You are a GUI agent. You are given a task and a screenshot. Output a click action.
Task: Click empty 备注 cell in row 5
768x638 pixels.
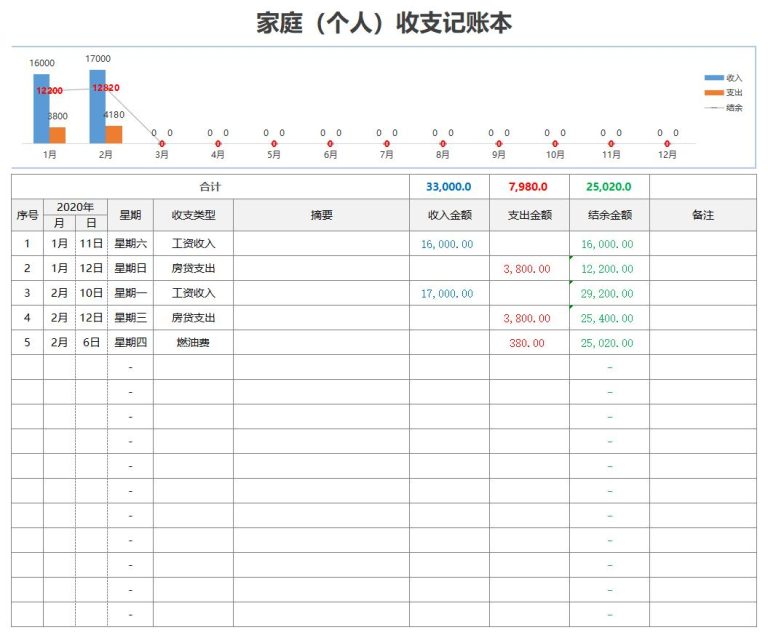(x=703, y=342)
